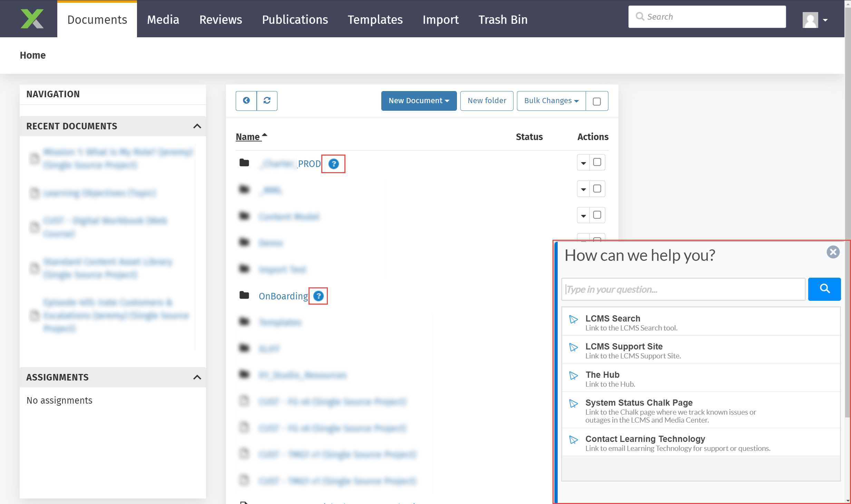The image size is (851, 504).
Task: Open the New Document dropdown
Action: pos(419,101)
